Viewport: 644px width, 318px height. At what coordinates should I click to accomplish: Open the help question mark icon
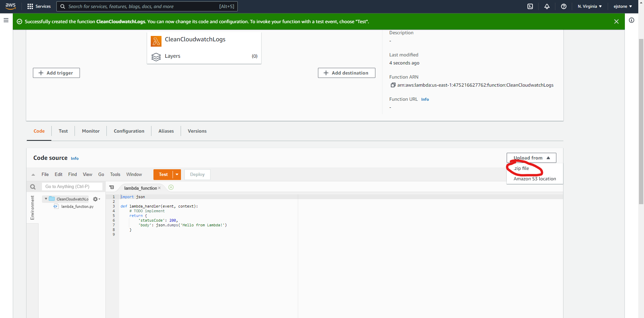coord(564,6)
